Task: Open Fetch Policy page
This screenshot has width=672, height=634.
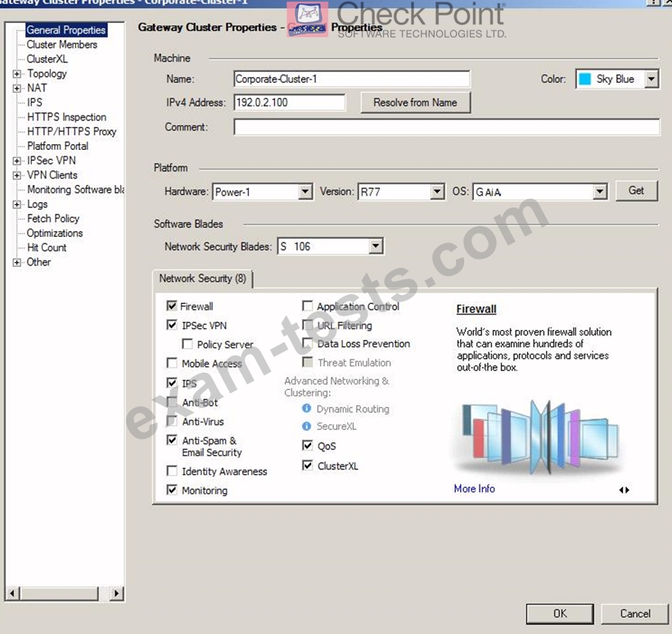Action: [53, 219]
